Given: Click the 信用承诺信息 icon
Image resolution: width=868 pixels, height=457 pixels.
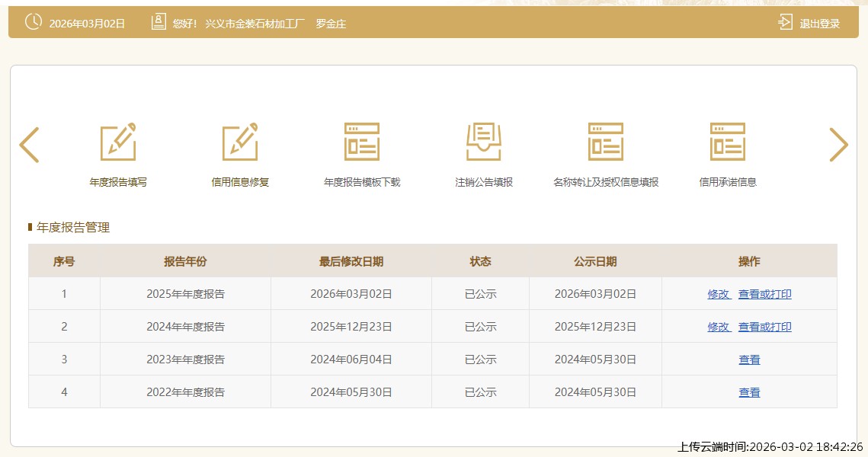Looking at the screenshot, I should point(728,142).
